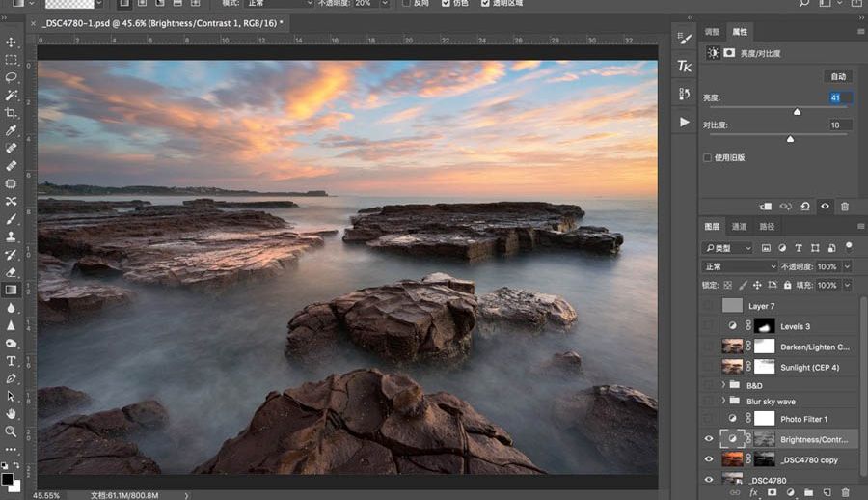This screenshot has height=500, width=868.
Task: Open the layer 填充 fill dropdown arrow
Action: 847,285
